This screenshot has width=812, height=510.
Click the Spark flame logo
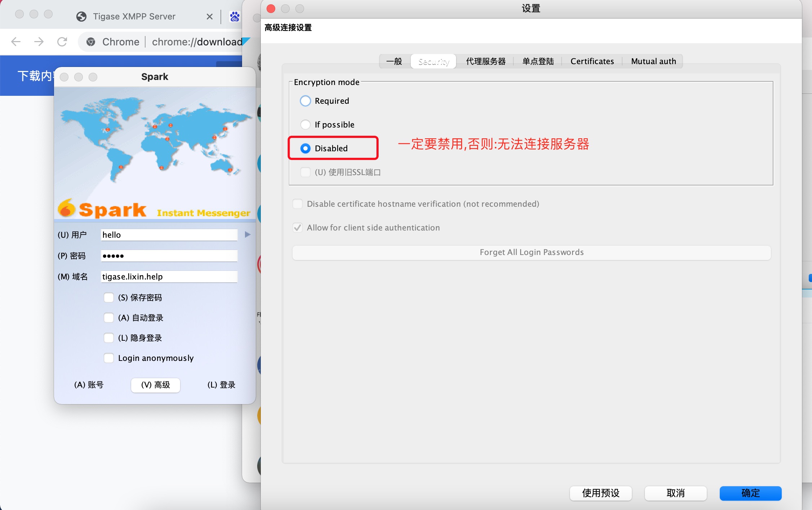(66, 208)
